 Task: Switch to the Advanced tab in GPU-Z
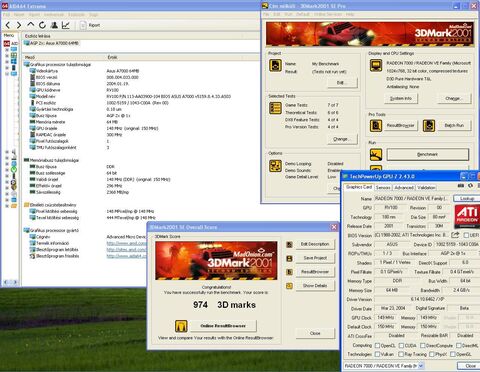(404, 188)
